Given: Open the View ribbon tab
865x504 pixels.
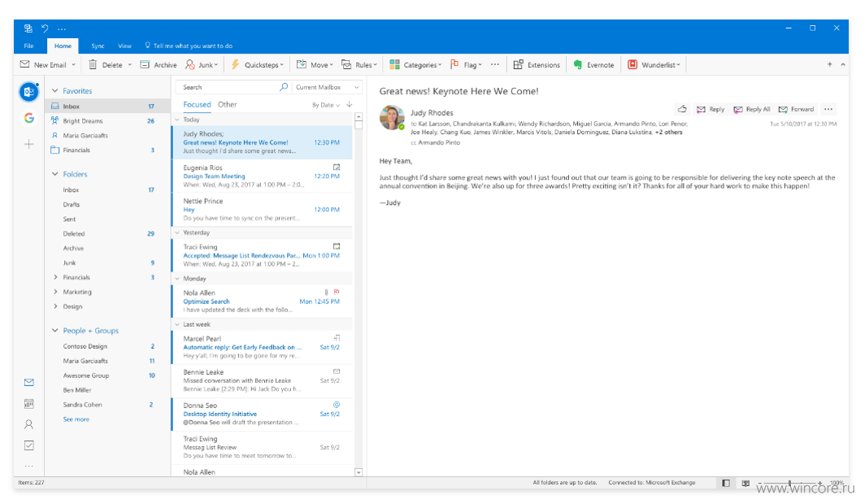Looking at the screenshot, I should [124, 46].
